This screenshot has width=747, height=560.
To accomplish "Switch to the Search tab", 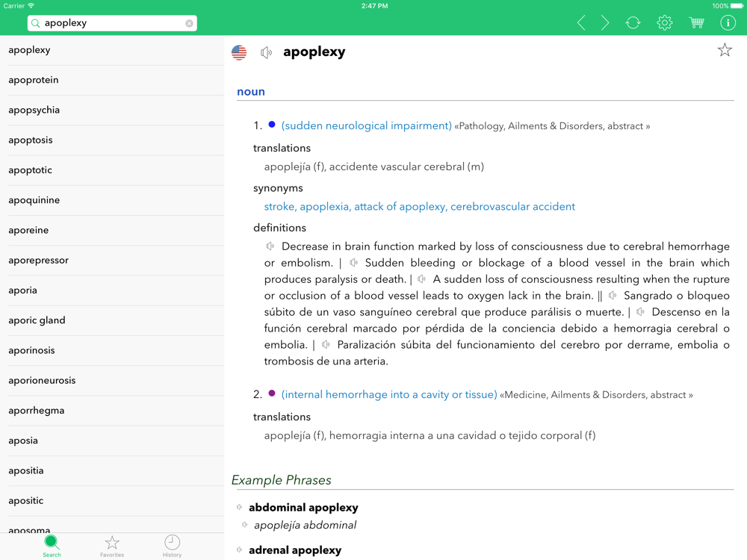I will tap(52, 546).
